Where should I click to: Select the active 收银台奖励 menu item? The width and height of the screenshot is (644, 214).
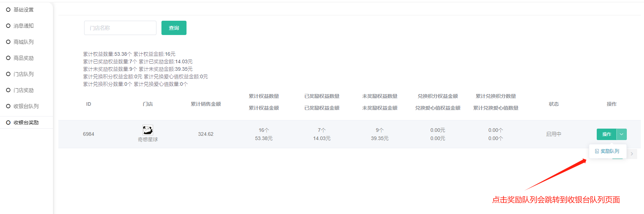pyautogui.click(x=26, y=123)
